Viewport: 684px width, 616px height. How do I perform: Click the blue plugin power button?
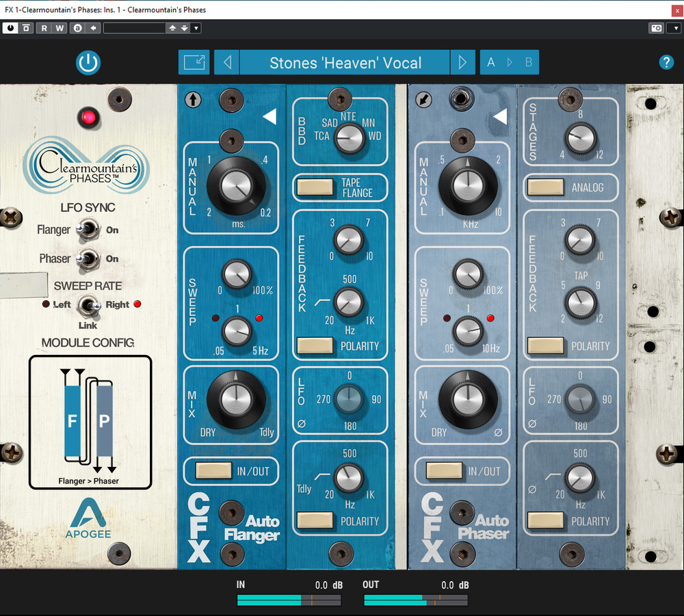coord(88,63)
